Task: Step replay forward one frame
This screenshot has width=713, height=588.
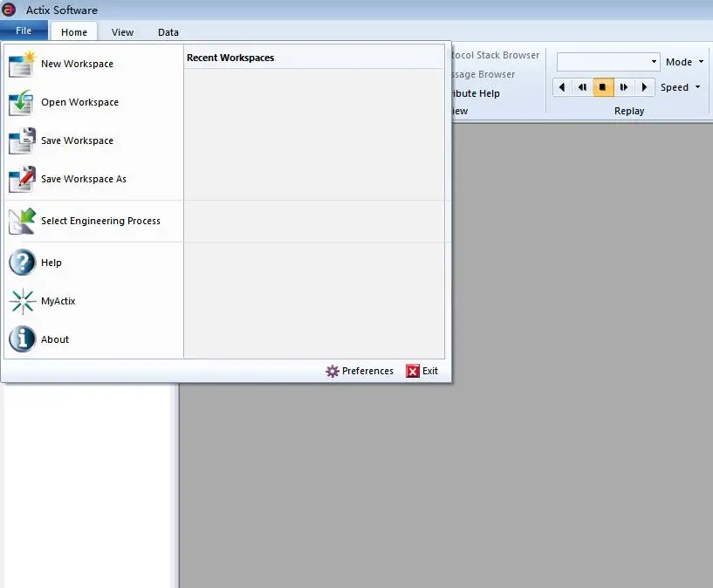Action: [x=624, y=87]
